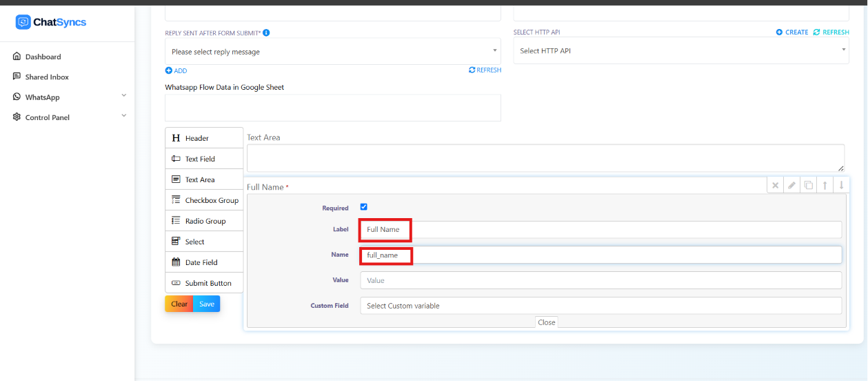This screenshot has height=381, width=868.
Task: Toggle the Required checkbox
Action: tap(364, 207)
